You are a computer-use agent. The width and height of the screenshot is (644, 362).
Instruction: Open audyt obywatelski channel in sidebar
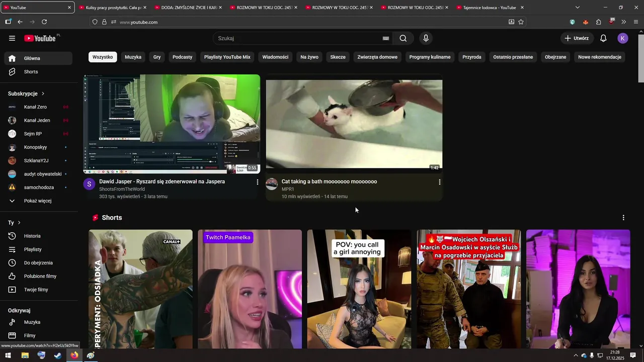point(38,174)
